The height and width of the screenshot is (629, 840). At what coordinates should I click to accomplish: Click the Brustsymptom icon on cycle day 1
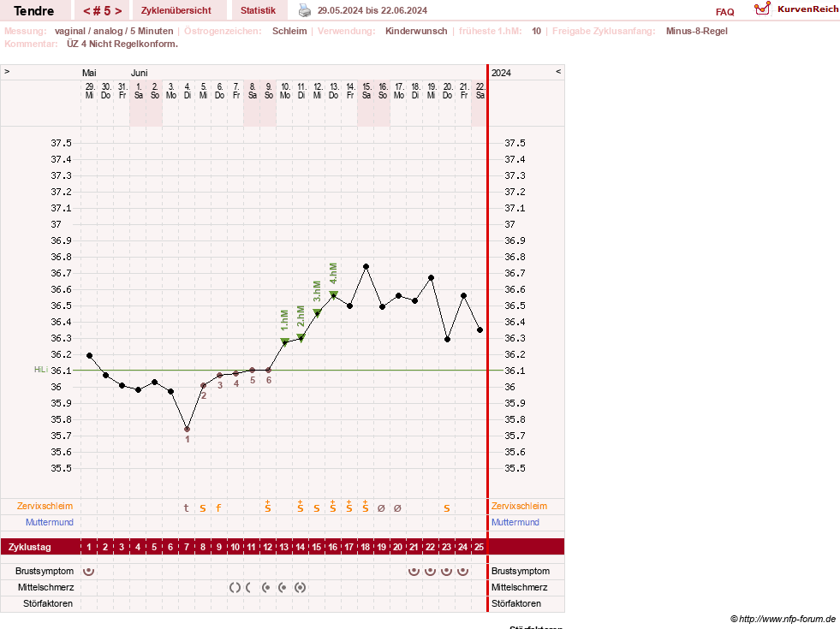[x=89, y=571]
